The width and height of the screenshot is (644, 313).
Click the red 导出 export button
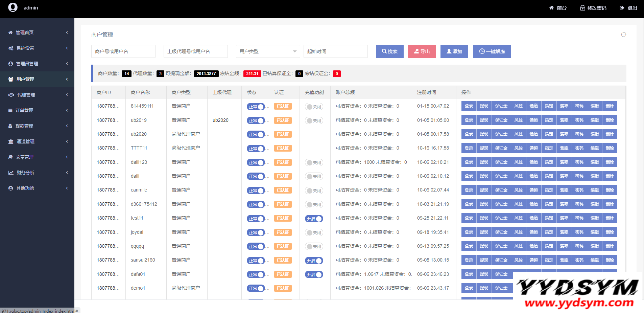tap(422, 51)
